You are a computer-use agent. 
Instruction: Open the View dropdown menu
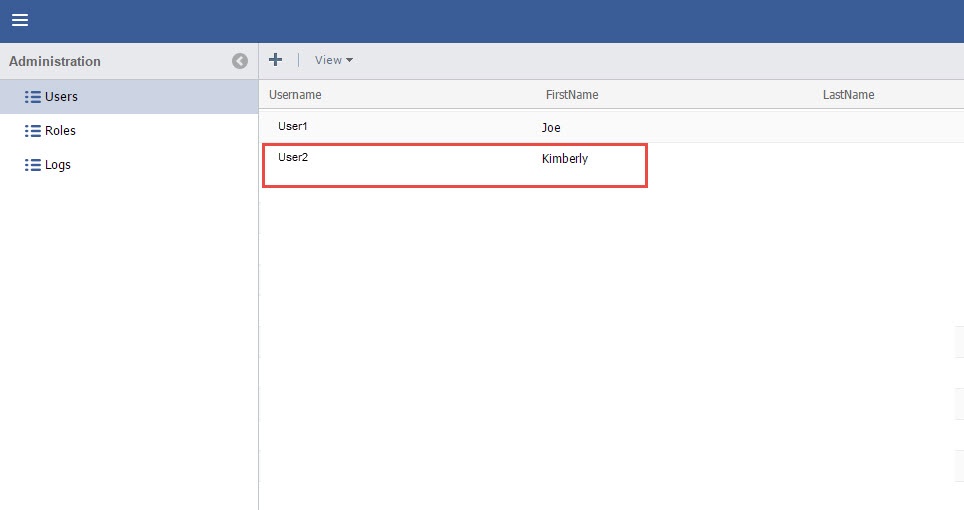328,60
